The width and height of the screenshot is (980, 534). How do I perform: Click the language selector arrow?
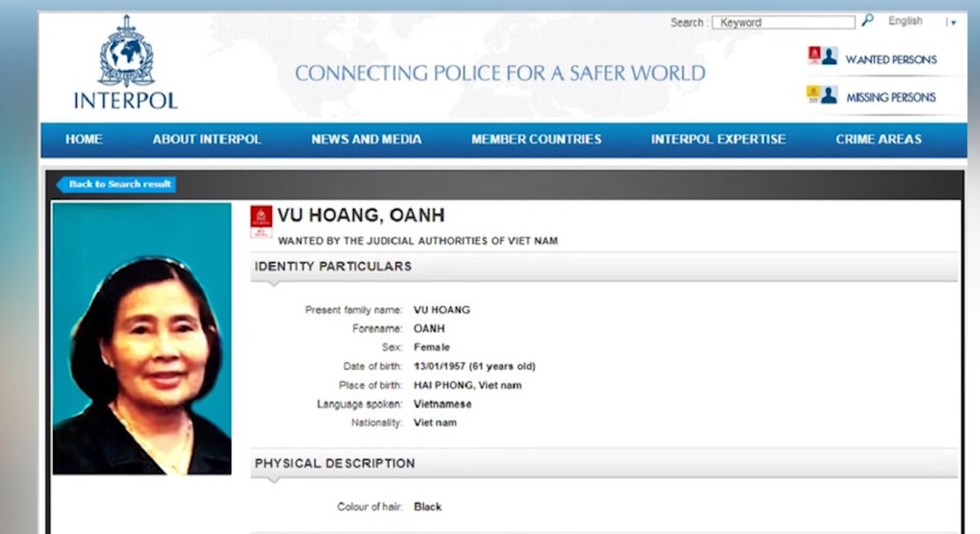[x=952, y=23]
